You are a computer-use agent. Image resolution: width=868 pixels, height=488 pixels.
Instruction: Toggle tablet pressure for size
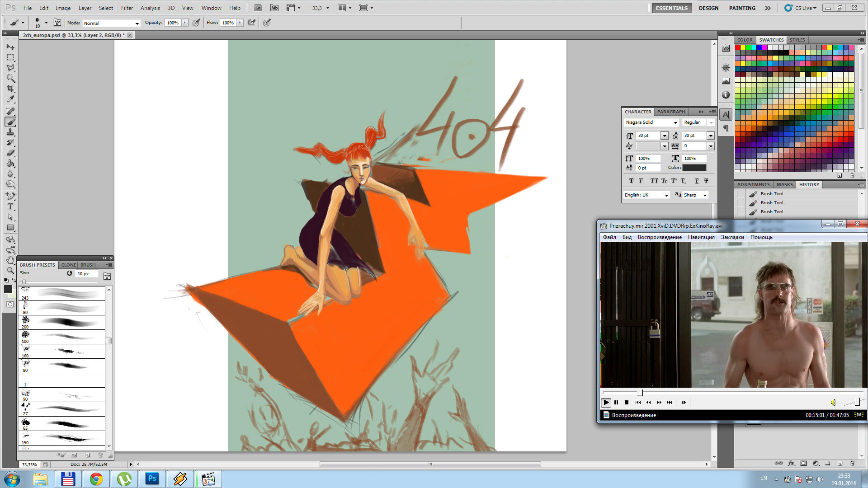pyautogui.click(x=267, y=23)
